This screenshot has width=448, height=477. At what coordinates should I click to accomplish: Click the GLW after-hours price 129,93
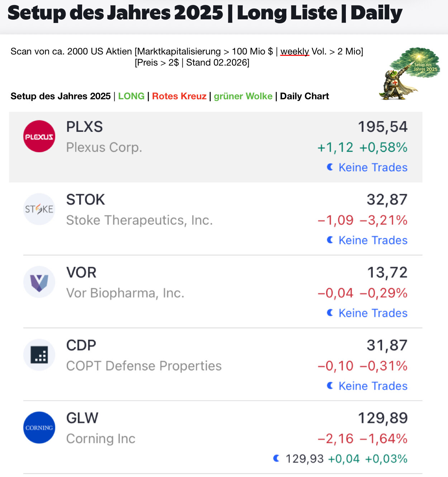[x=304, y=459]
